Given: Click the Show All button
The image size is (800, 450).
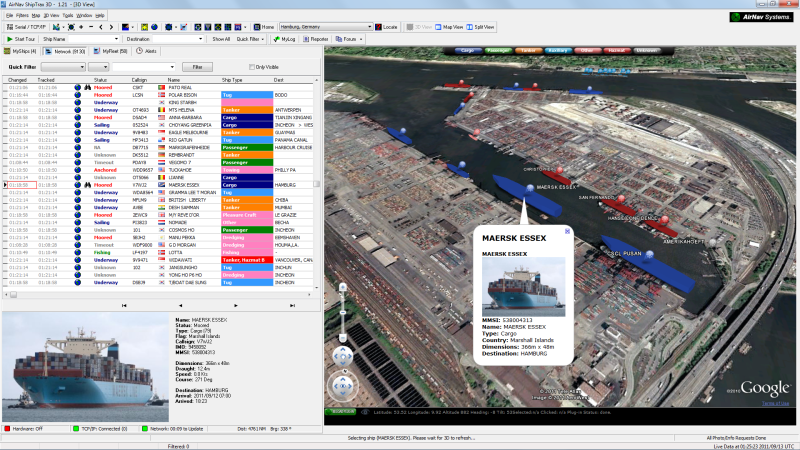Looking at the screenshot, I should pyautogui.click(x=220, y=38).
